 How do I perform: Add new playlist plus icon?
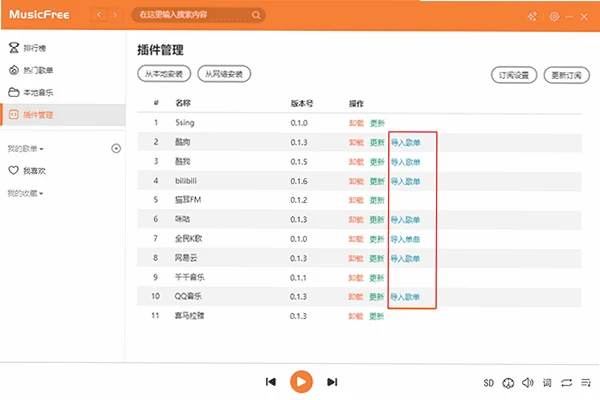(116, 149)
